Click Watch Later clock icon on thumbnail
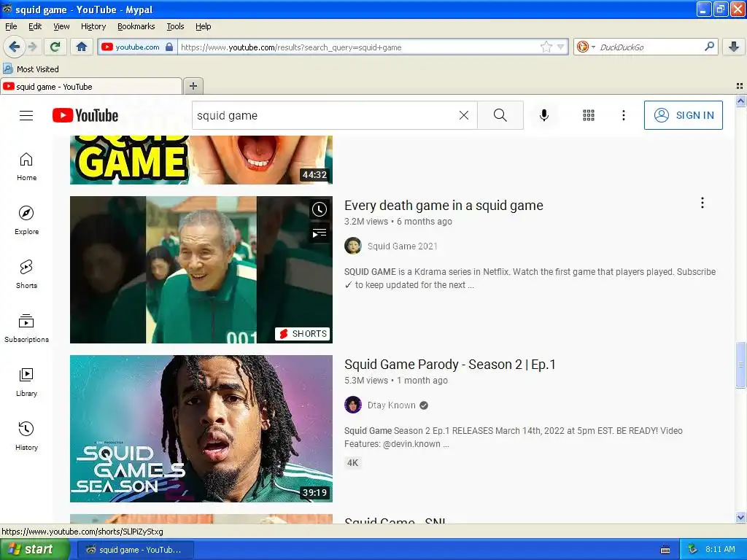 point(320,209)
